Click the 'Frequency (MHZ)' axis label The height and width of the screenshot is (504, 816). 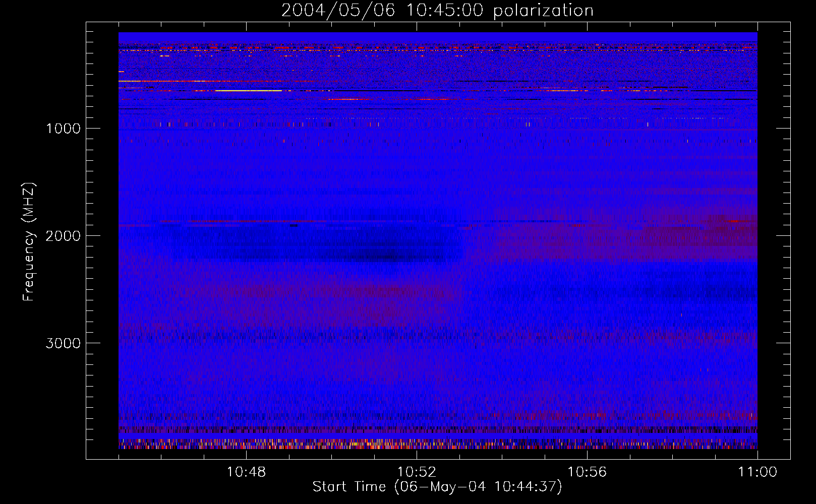(29, 241)
